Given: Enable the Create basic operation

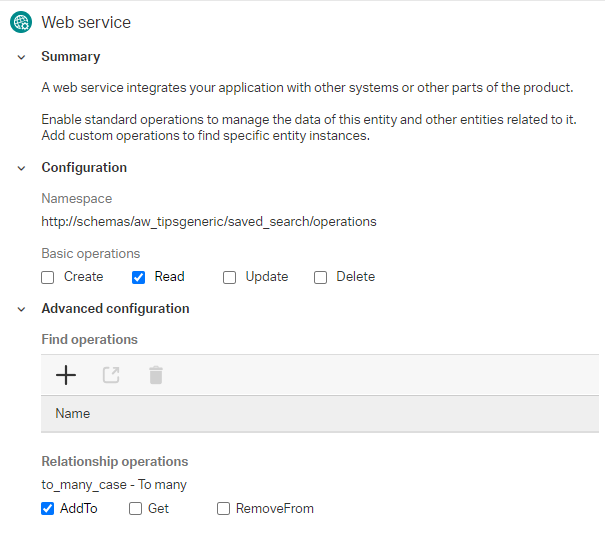Looking at the screenshot, I should 48,277.
